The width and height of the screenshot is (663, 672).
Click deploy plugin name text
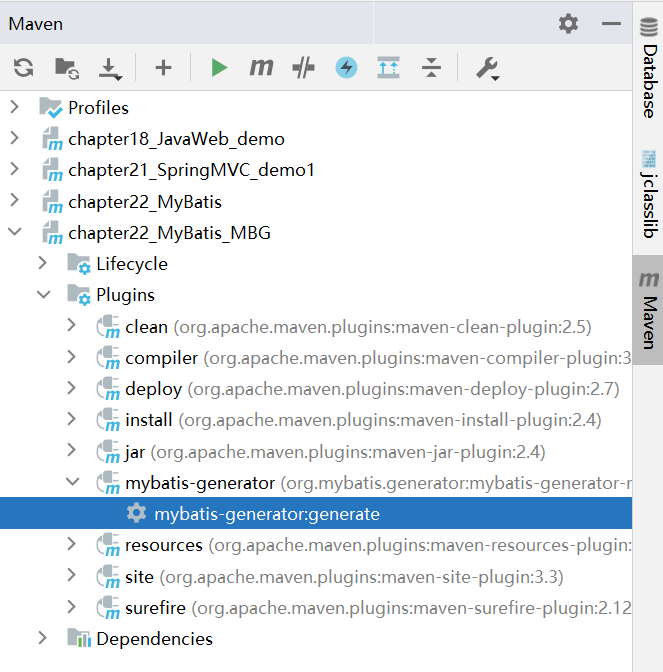point(153,390)
